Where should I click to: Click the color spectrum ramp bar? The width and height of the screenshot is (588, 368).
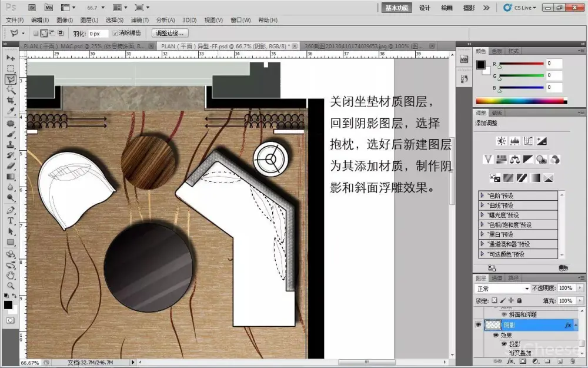click(x=519, y=101)
